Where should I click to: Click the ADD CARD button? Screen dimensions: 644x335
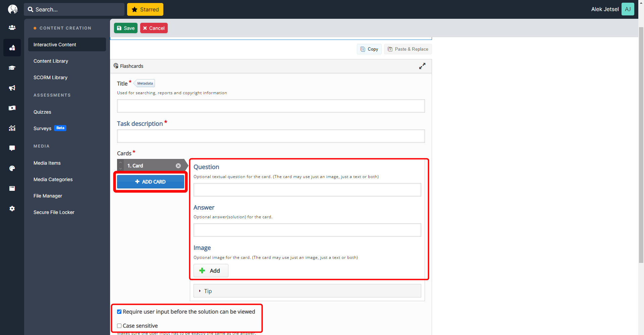(x=151, y=182)
